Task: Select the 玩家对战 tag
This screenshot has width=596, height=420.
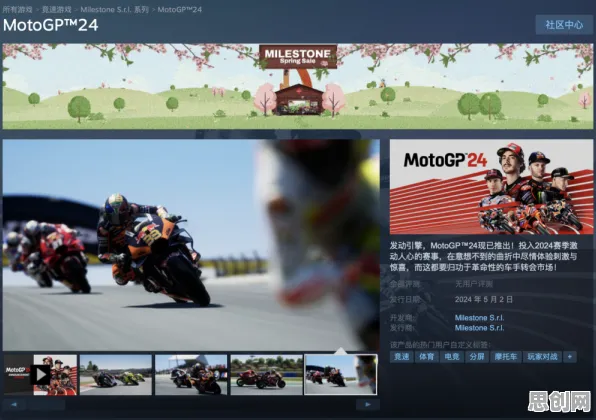Action: (x=542, y=357)
